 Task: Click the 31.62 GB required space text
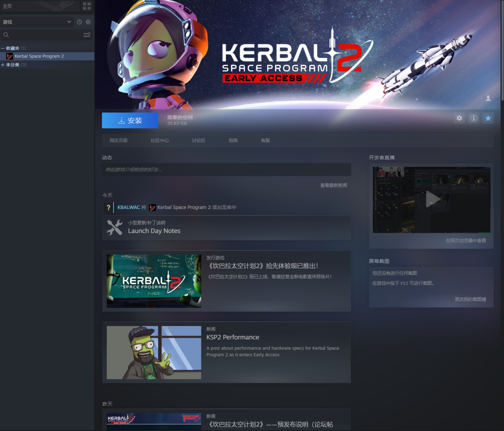[177, 123]
